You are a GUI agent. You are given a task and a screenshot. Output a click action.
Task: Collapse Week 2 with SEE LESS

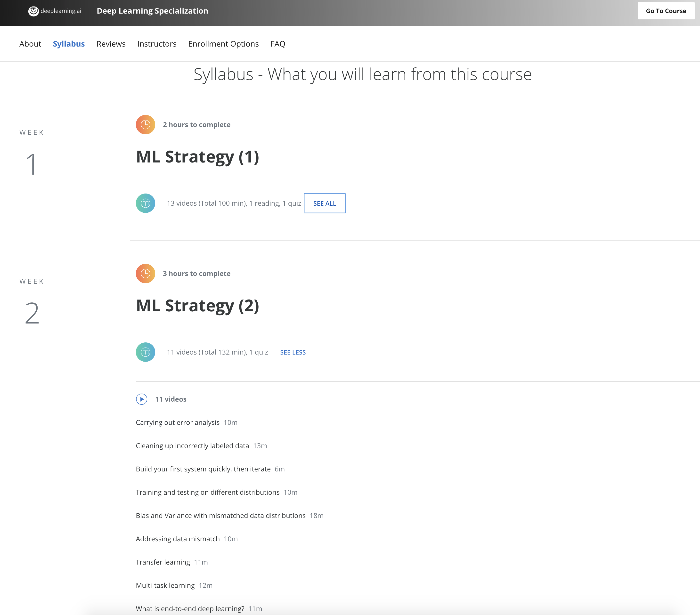click(x=293, y=352)
